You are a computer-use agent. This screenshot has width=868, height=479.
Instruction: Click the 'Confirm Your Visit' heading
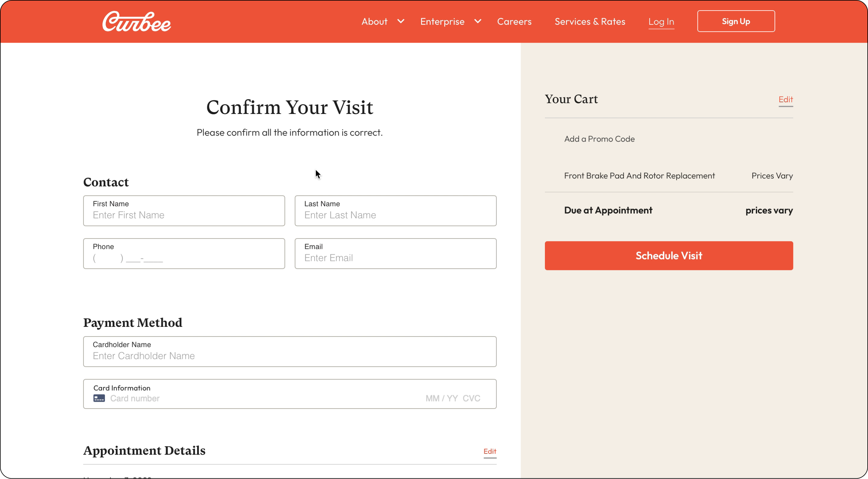pos(290,107)
